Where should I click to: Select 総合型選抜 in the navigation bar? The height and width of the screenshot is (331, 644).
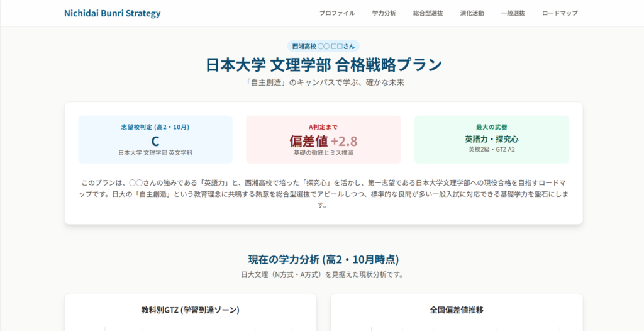[428, 13]
